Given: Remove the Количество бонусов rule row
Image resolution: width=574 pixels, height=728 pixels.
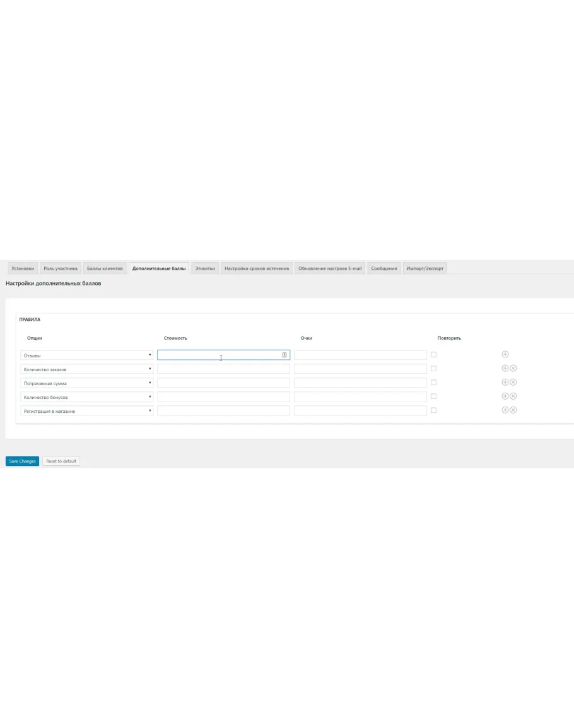Looking at the screenshot, I should point(513,396).
